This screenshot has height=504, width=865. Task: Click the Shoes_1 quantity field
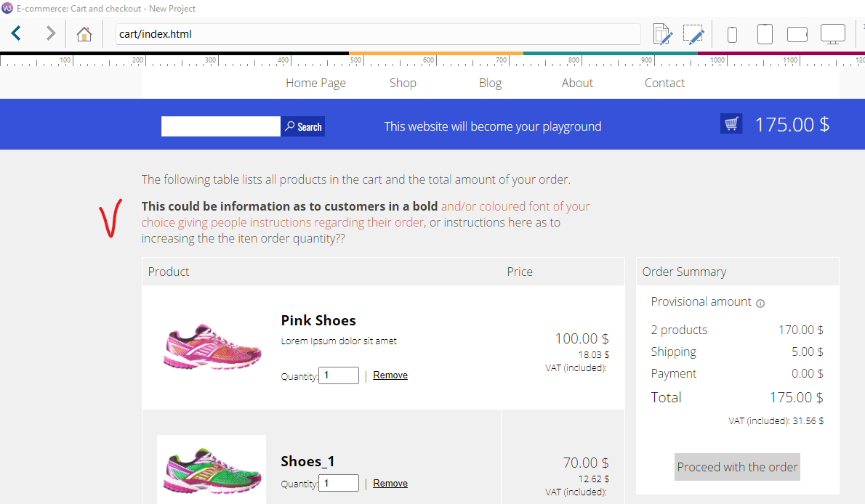339,483
